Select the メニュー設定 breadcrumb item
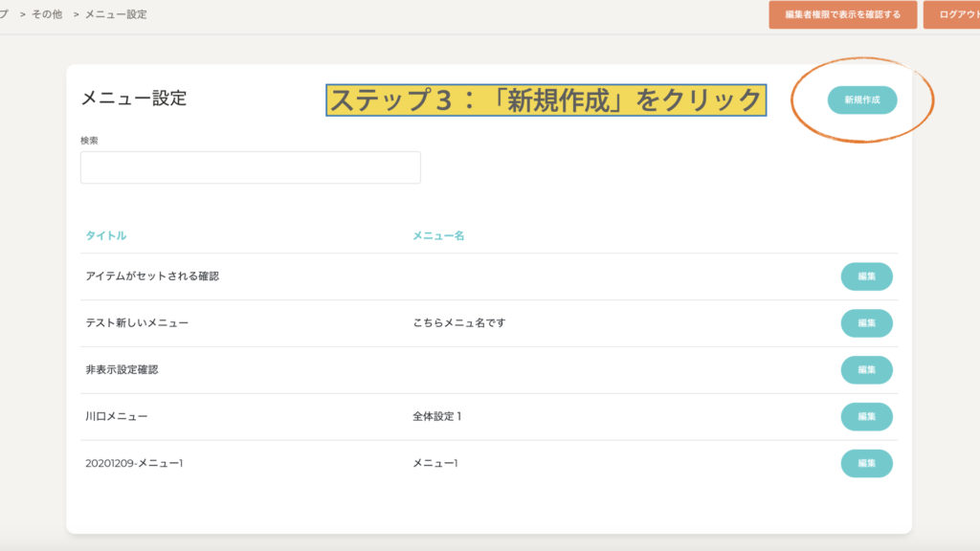This screenshot has width=980, height=551. click(116, 14)
